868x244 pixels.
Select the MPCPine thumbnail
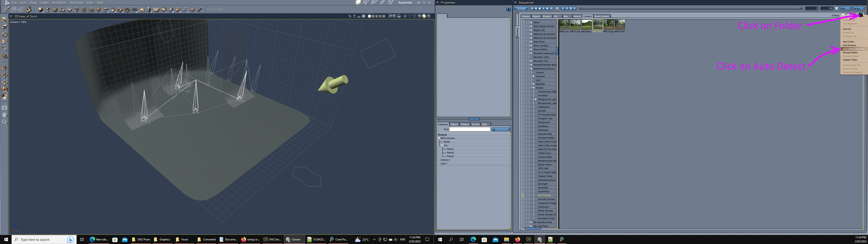coord(597,25)
